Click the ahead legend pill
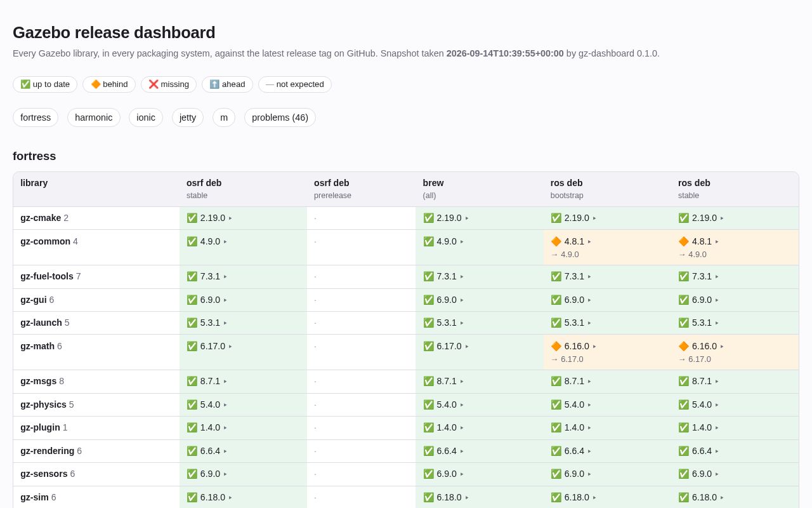This screenshot has width=812, height=508. (227, 84)
